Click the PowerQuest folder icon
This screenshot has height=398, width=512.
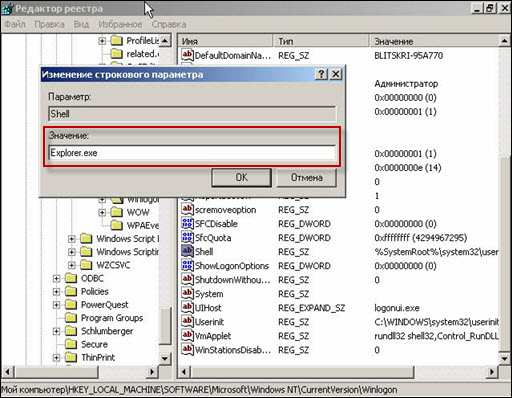(x=71, y=304)
